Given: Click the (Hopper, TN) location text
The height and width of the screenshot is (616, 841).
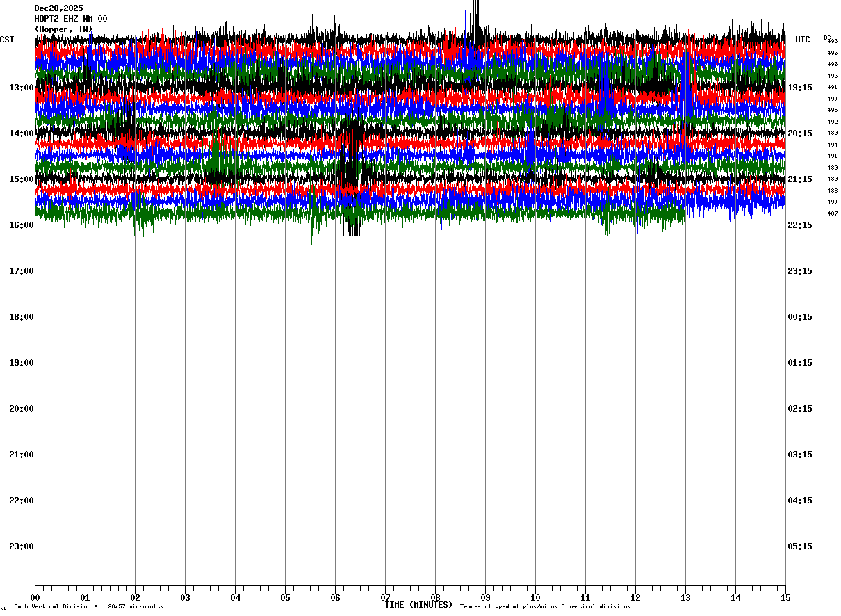Looking at the screenshot, I should click(63, 29).
